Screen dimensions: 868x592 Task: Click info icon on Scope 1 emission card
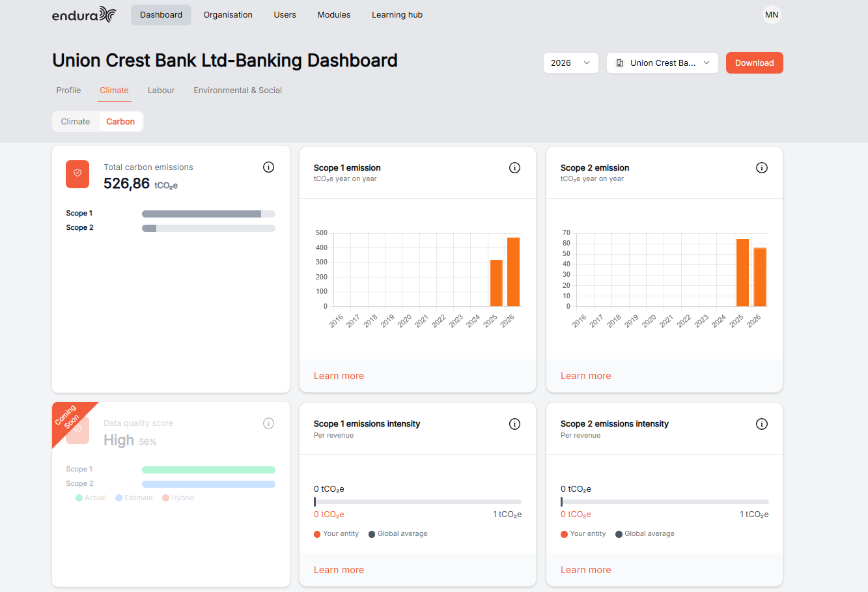coord(514,168)
